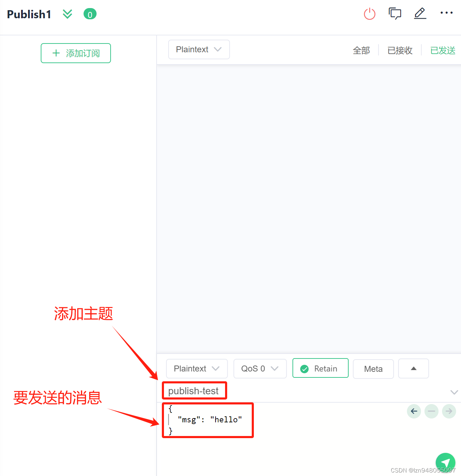The image size is (461, 476).
Task: Click the green send message button
Action: (445, 462)
